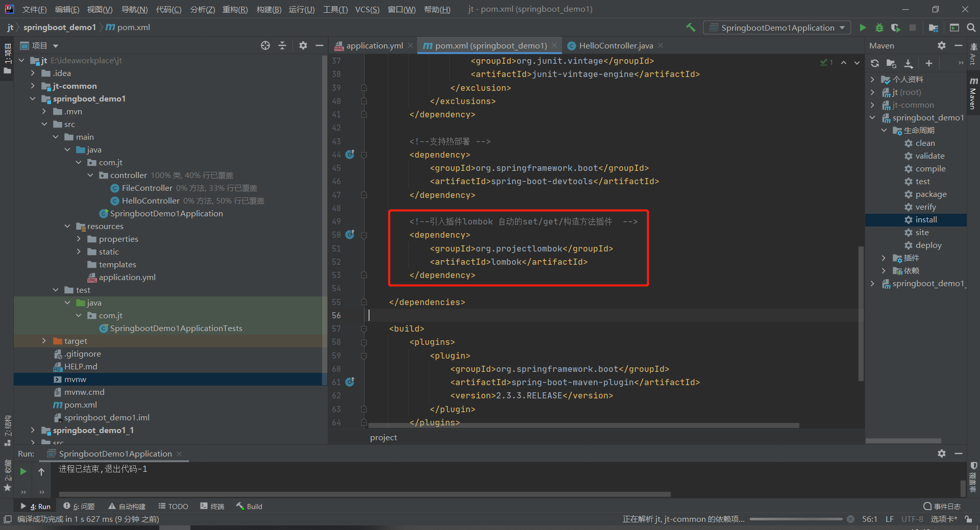Screen dimensions: 980x530
Task: Select HelloController in project tree
Action: pyautogui.click(x=150, y=200)
